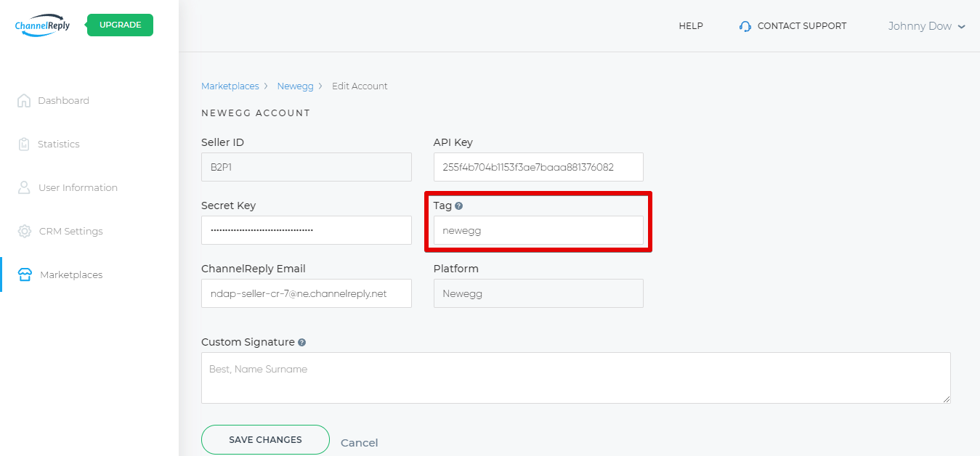Image resolution: width=980 pixels, height=456 pixels.
Task: Click the Contact Support headset icon
Action: click(x=745, y=26)
